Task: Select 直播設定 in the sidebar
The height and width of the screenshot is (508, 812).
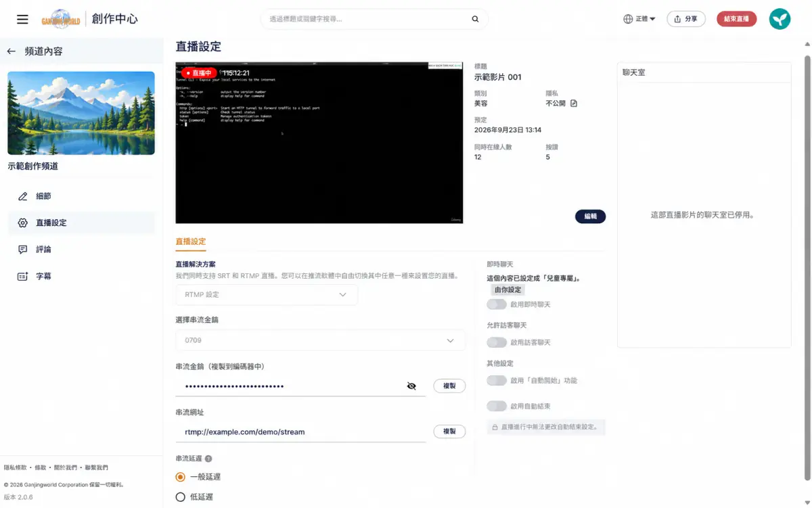Action: point(81,223)
